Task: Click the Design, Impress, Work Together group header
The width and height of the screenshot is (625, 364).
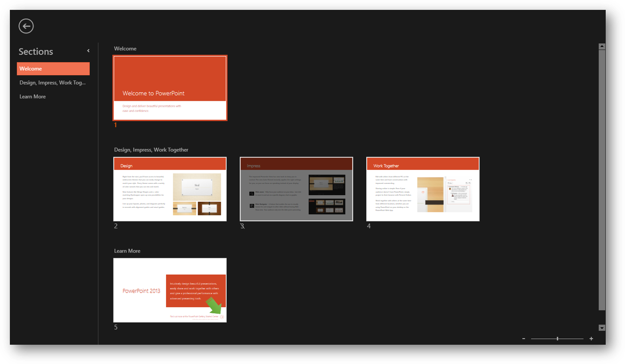Action: (151, 150)
